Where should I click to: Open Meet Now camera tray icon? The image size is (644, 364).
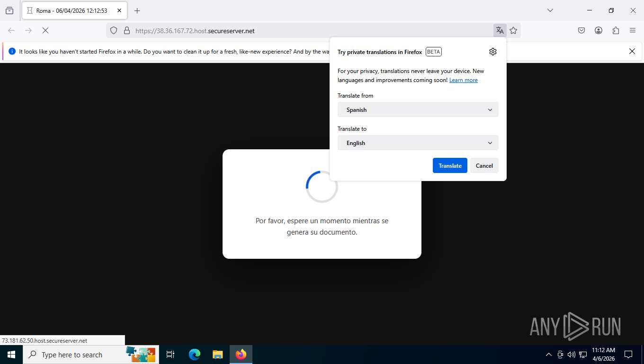560,355
